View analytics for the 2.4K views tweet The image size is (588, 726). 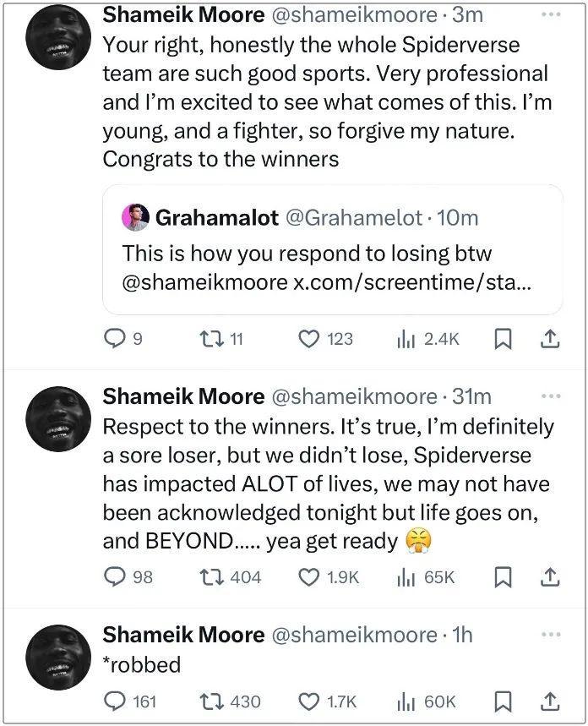tap(406, 339)
